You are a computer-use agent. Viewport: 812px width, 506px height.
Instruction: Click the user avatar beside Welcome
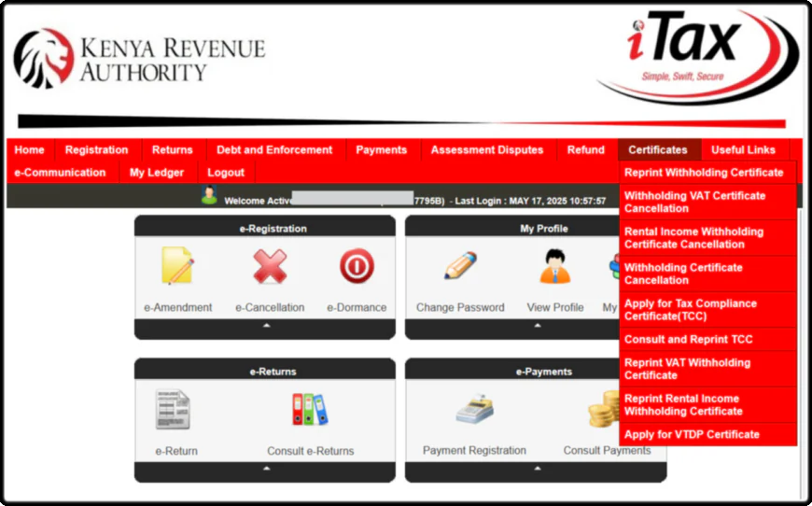[209, 195]
